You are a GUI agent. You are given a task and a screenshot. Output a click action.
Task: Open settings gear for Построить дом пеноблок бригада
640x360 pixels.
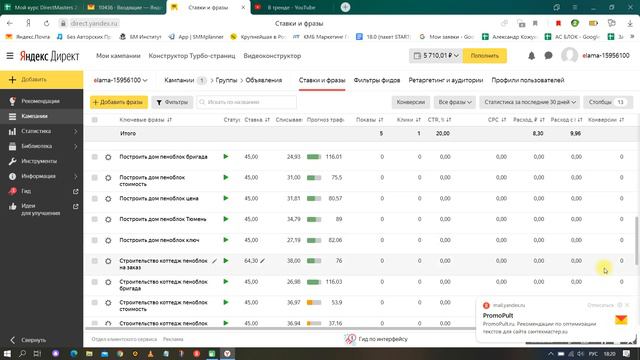coord(108,157)
